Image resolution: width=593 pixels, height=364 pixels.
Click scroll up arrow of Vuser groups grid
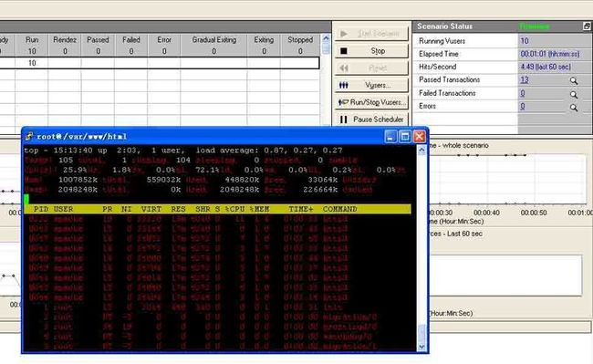coord(326,38)
